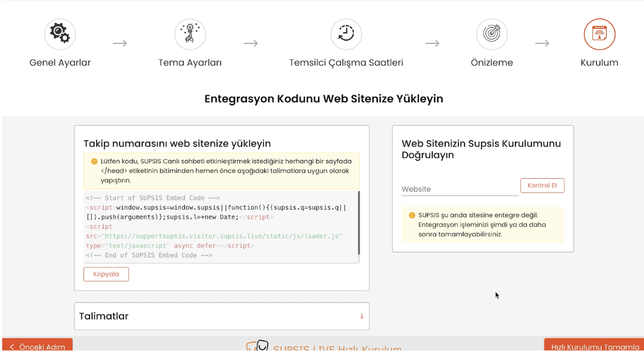Image resolution: width=644 pixels, height=351 pixels.
Task: Go to the Genel Ayarlar step label
Action: [x=60, y=63]
